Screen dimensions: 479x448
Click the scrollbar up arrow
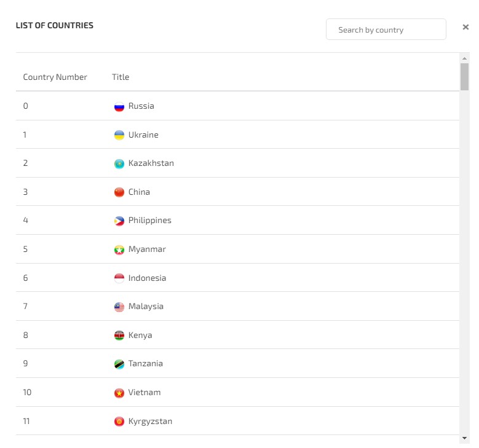(464, 58)
